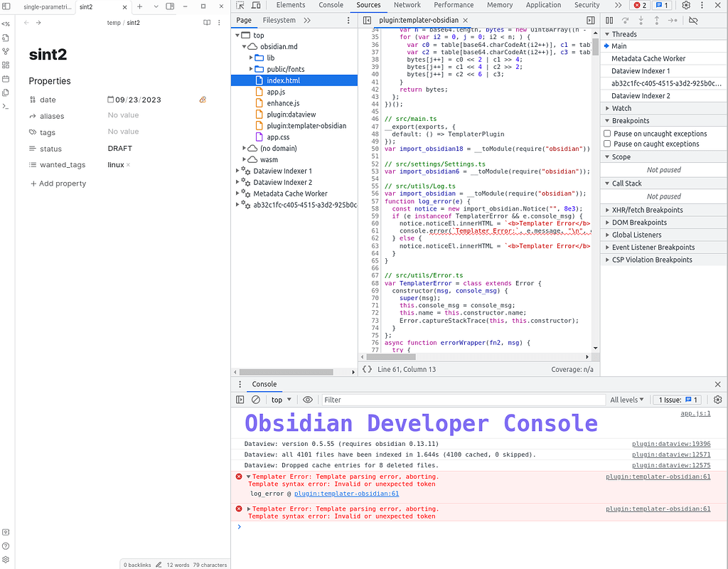The width and height of the screenshot is (728, 569).
Task: Click the step out of current function icon
Action: 656,20
